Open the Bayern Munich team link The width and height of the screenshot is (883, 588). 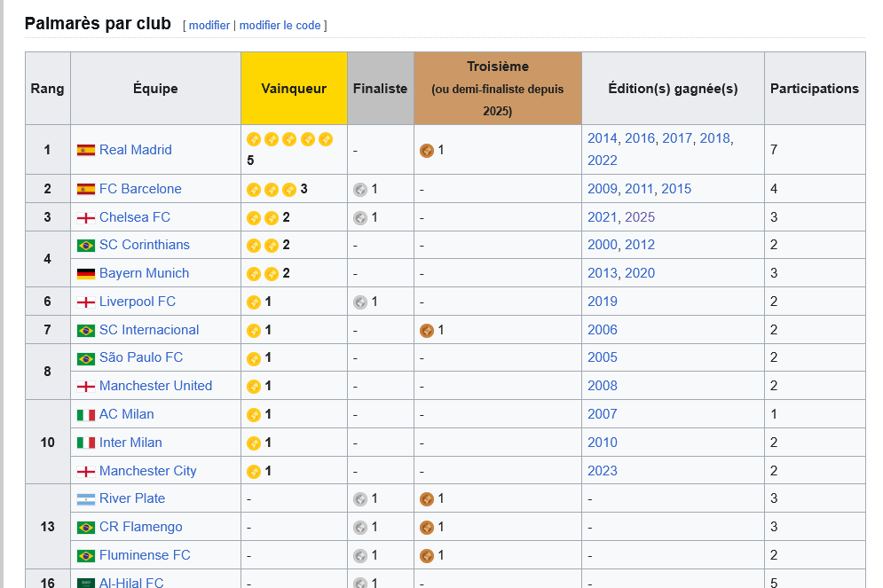pyautogui.click(x=144, y=273)
